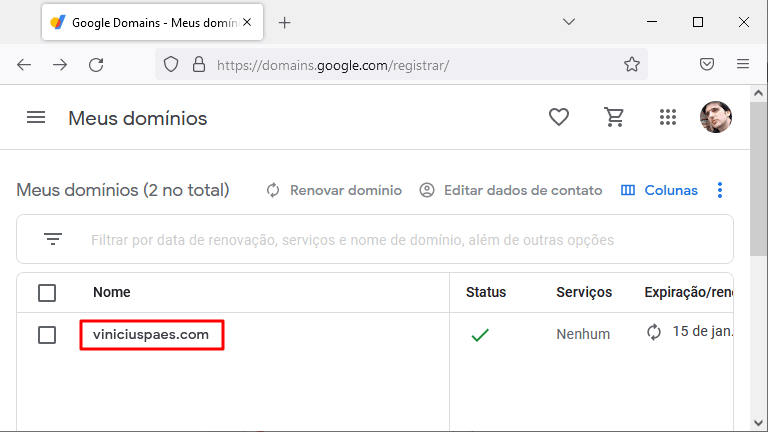Click the Serviços column header
This screenshot has height=432, width=768.
click(584, 292)
